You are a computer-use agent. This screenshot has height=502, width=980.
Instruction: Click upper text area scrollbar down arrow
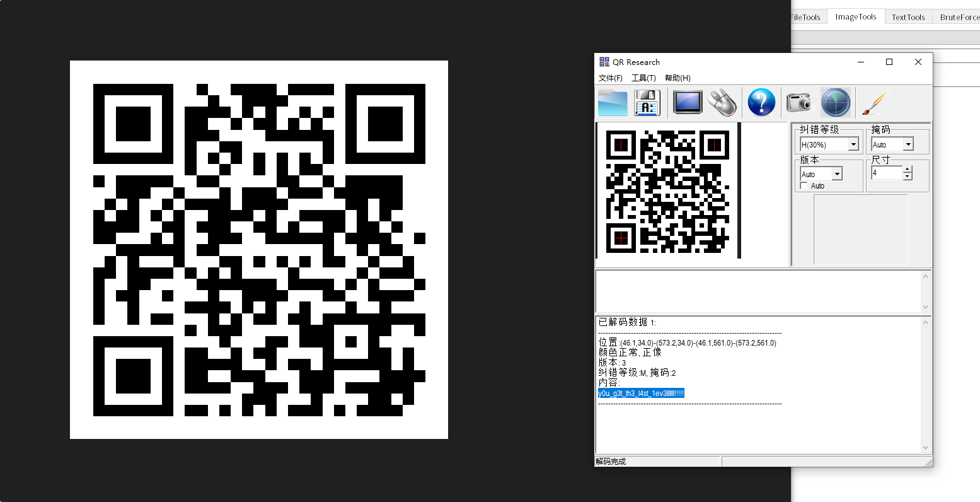click(926, 306)
